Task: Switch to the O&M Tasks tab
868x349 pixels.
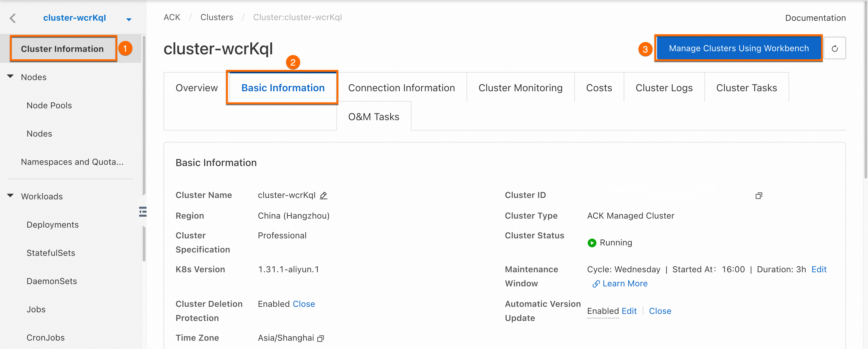Action: coord(374,117)
